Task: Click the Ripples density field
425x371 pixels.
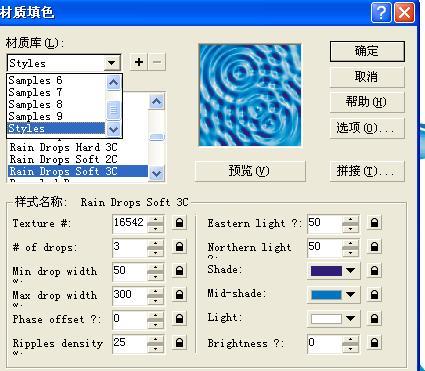Action: tap(130, 343)
